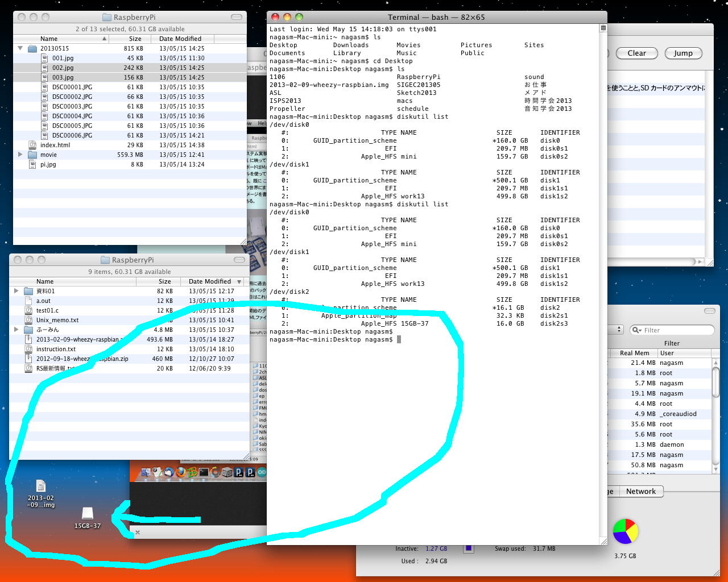
Task: Toggle toolbar pill in Activity Monitor window
Action: [x=710, y=311]
